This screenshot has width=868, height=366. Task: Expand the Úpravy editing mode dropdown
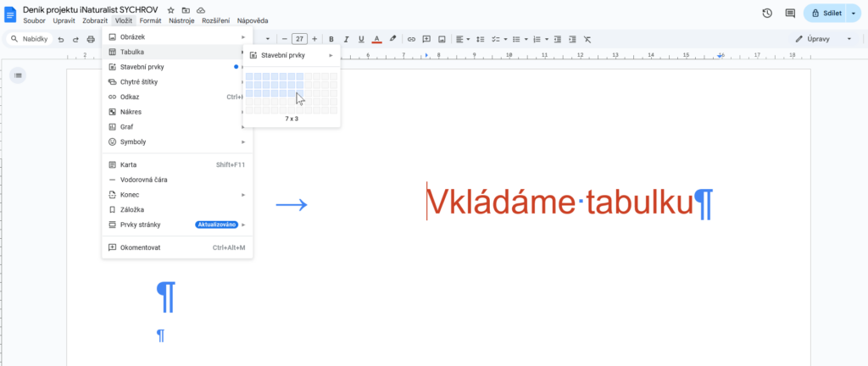coord(849,39)
